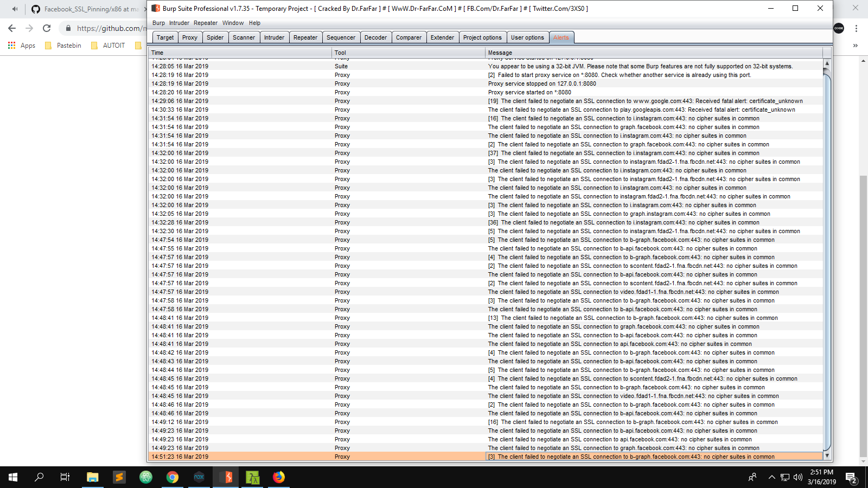Sort alerts by Tool column header
This screenshot has height=488, width=868.
click(x=409, y=53)
